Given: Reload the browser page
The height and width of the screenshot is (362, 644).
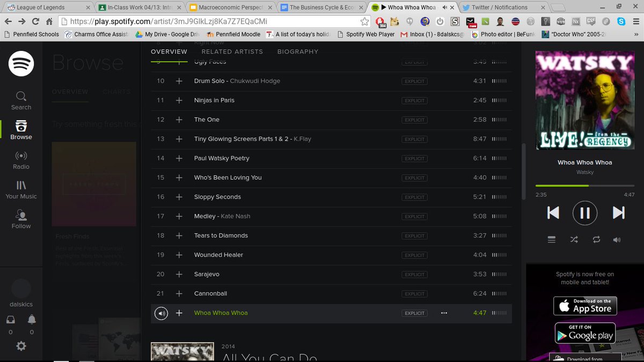Looking at the screenshot, I should 35,21.
